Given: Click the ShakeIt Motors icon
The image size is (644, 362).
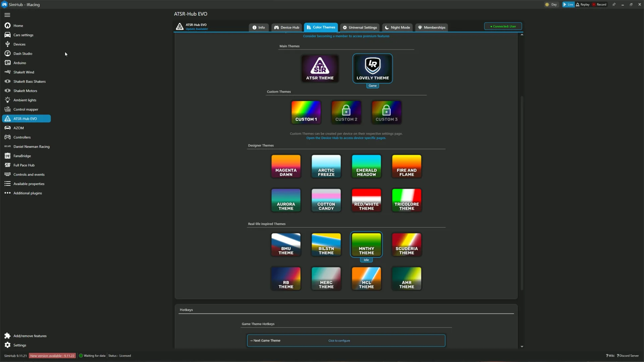Looking at the screenshot, I should pos(7,91).
